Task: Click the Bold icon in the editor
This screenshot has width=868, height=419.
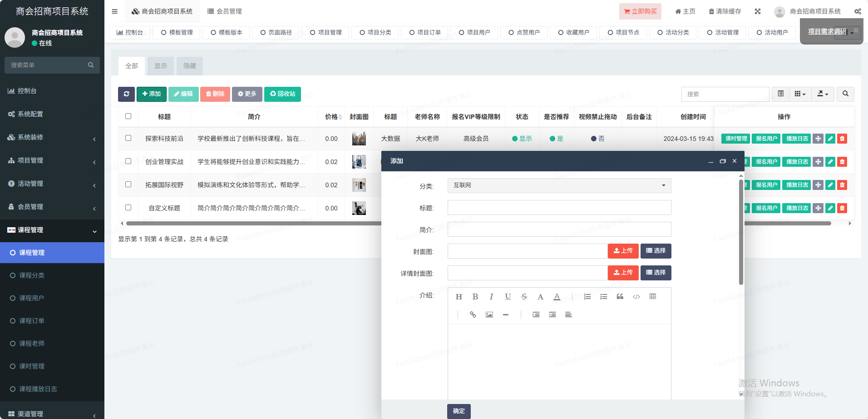Action: pyautogui.click(x=475, y=297)
